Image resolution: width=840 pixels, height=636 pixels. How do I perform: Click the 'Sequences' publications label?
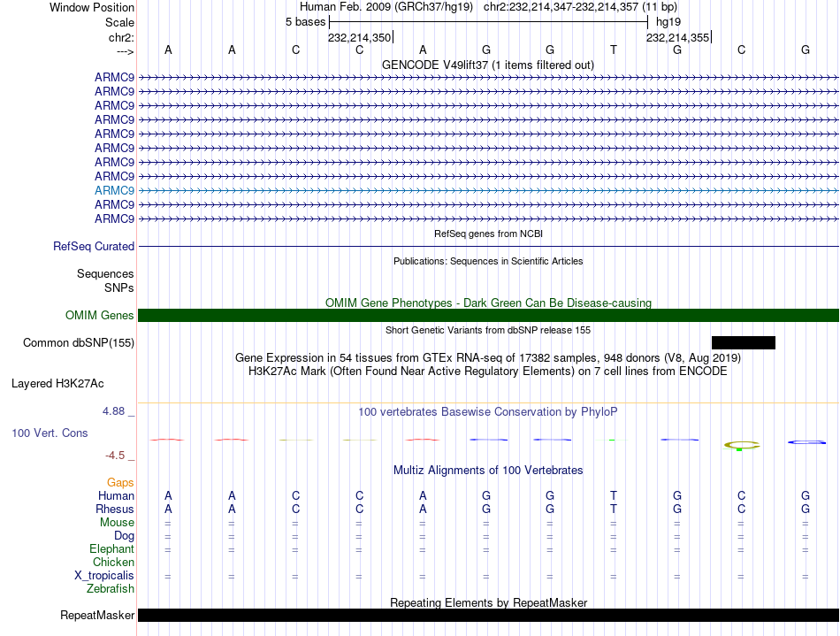pos(105,274)
